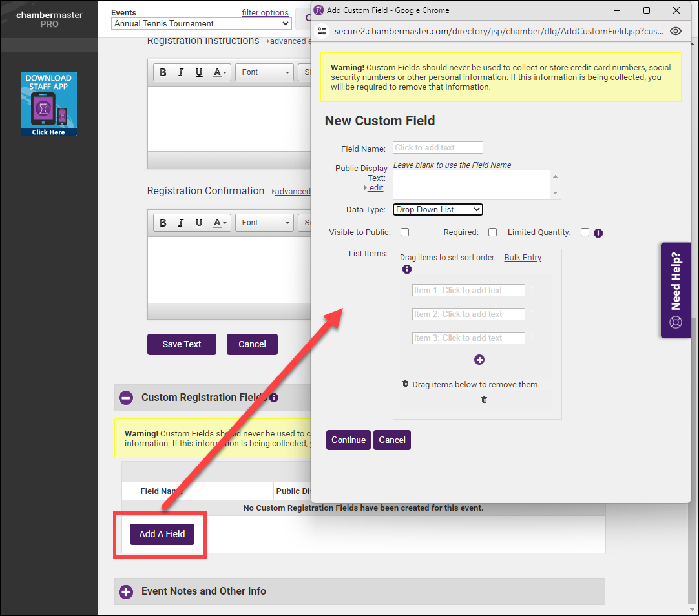Open the Data Type dropdown list
The height and width of the screenshot is (616, 699).
438,209
